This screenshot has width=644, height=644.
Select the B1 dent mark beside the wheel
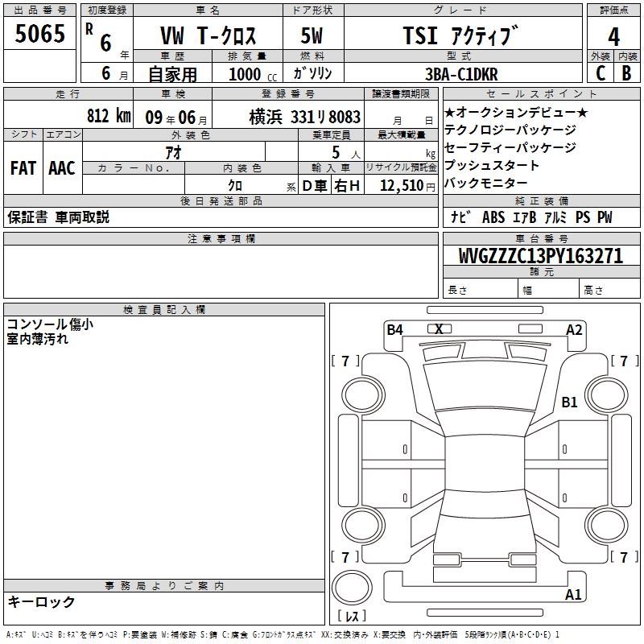[570, 402]
